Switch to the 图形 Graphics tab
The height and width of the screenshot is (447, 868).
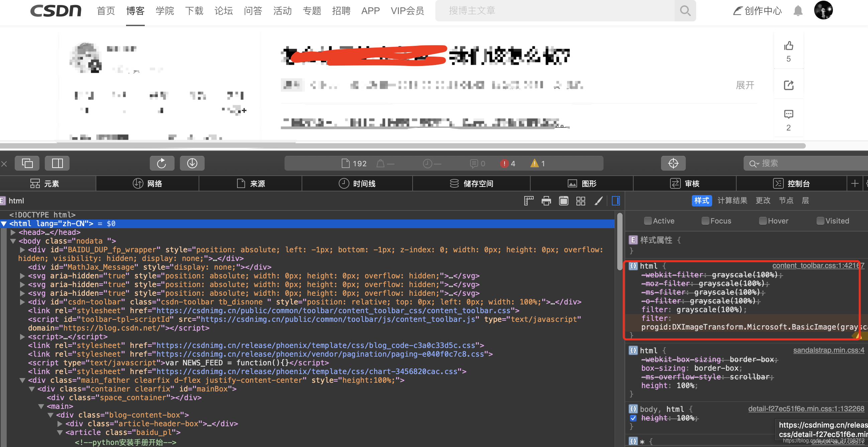coord(582,183)
